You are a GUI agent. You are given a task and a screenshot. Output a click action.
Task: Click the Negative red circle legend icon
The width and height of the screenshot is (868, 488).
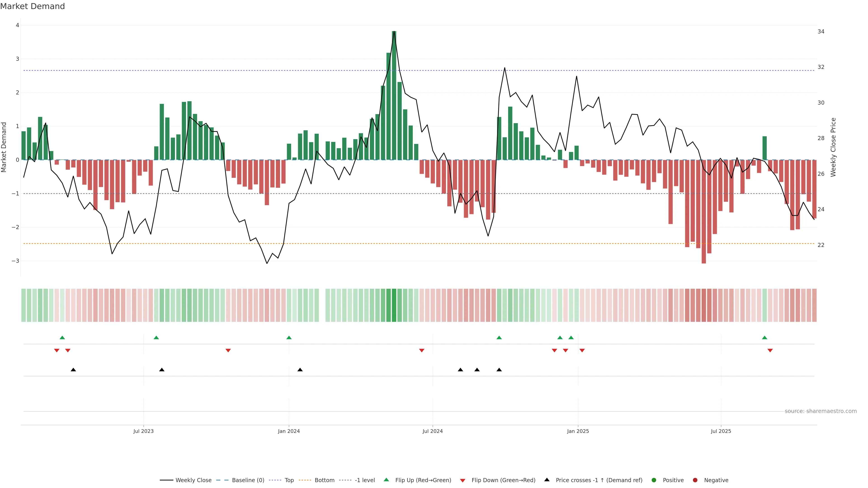tap(695, 480)
